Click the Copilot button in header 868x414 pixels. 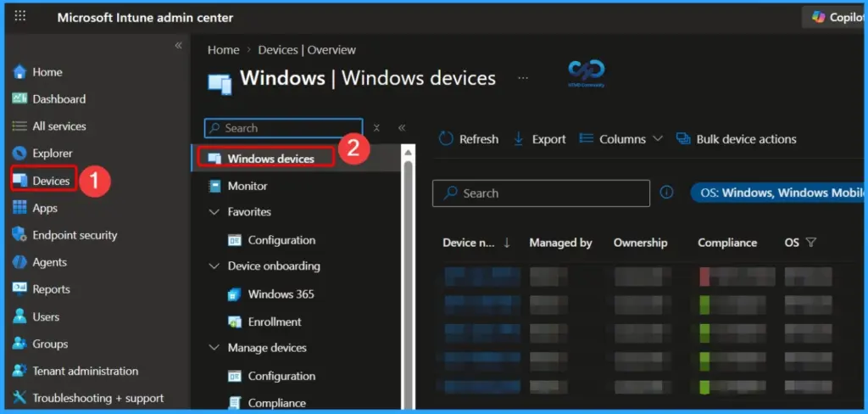coord(835,17)
